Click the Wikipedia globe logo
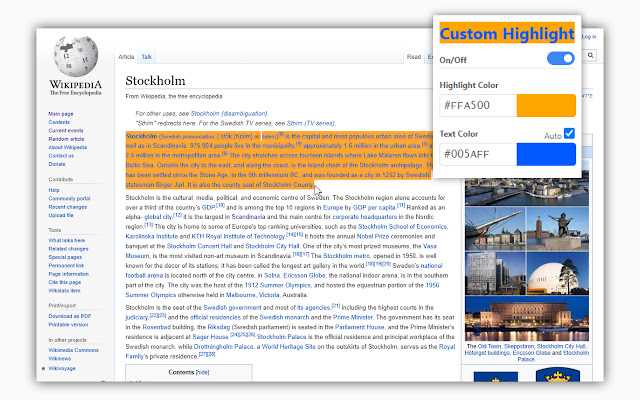 click(x=76, y=56)
